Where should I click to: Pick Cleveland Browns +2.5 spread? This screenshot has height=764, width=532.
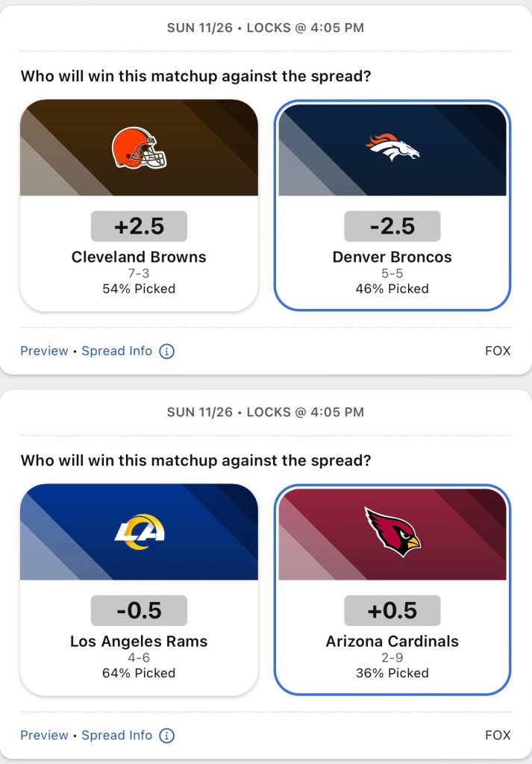pos(139,226)
